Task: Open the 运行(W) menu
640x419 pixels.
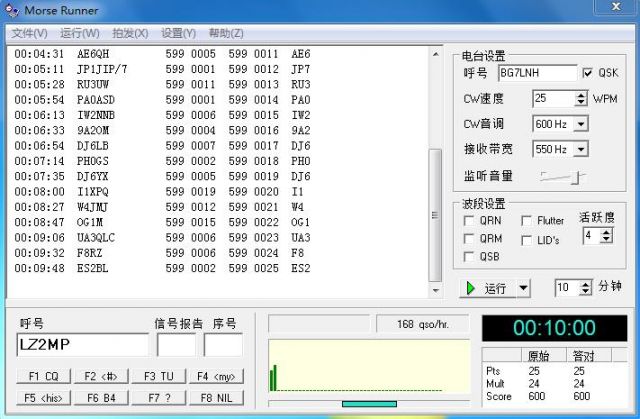Action: click(x=80, y=33)
